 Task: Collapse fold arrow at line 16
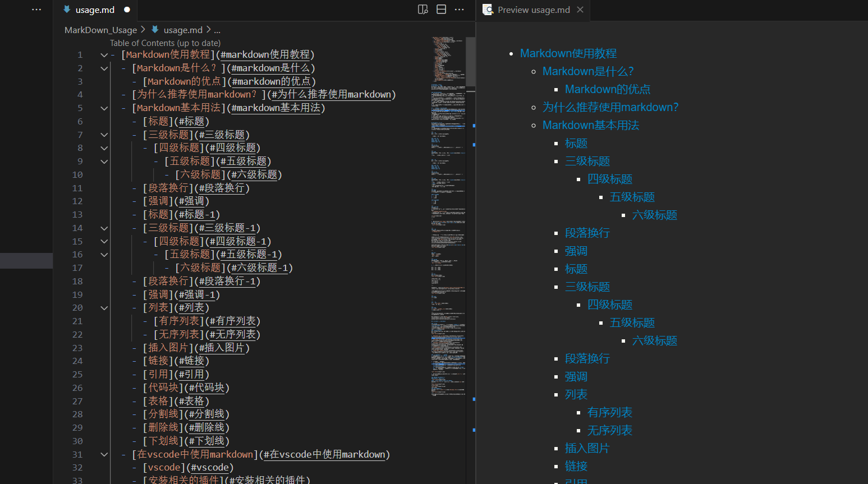pyautogui.click(x=104, y=255)
